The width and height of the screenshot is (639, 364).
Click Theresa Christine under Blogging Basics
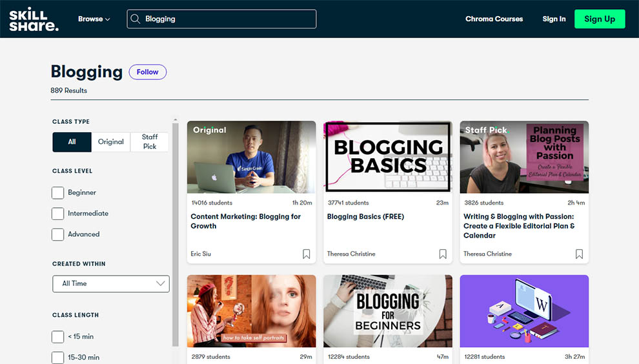(x=351, y=254)
